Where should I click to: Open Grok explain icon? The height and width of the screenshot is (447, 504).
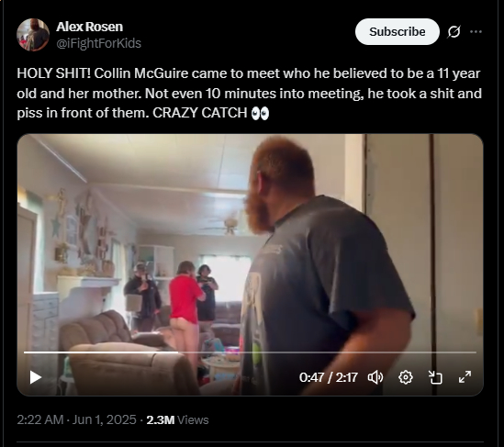(x=454, y=31)
